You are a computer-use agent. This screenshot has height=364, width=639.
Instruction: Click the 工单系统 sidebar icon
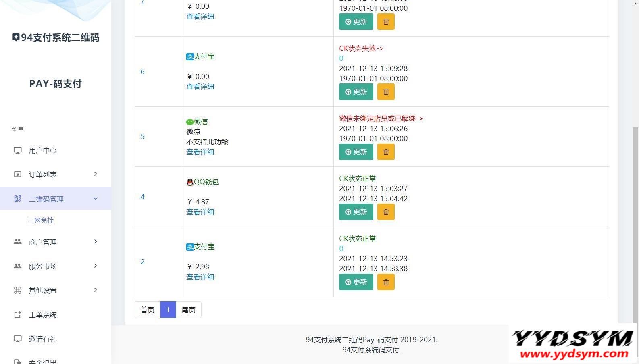(x=18, y=315)
